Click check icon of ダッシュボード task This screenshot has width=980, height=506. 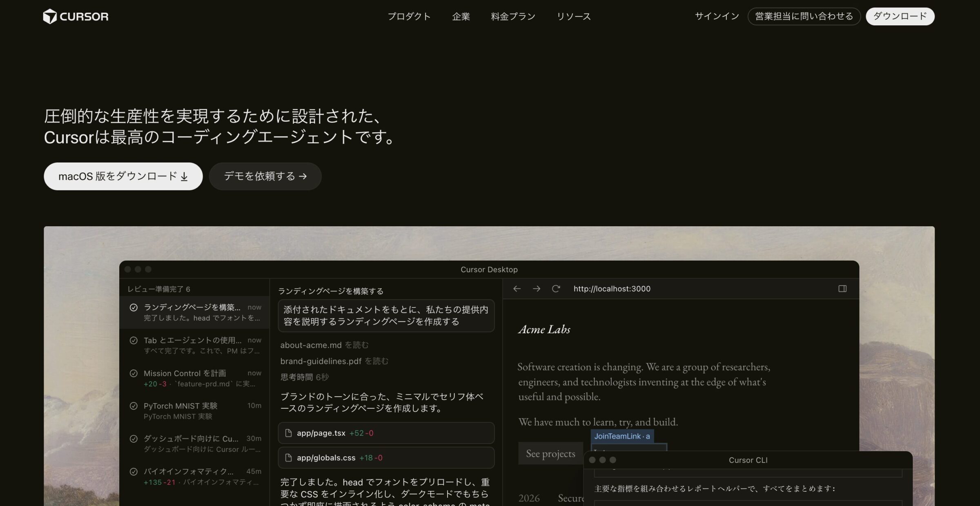click(134, 439)
